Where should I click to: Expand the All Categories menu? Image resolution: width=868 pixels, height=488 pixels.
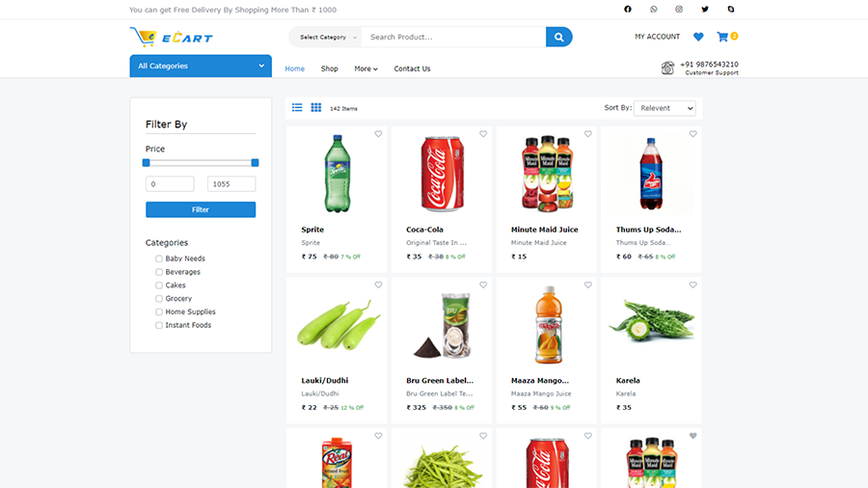[x=201, y=66]
